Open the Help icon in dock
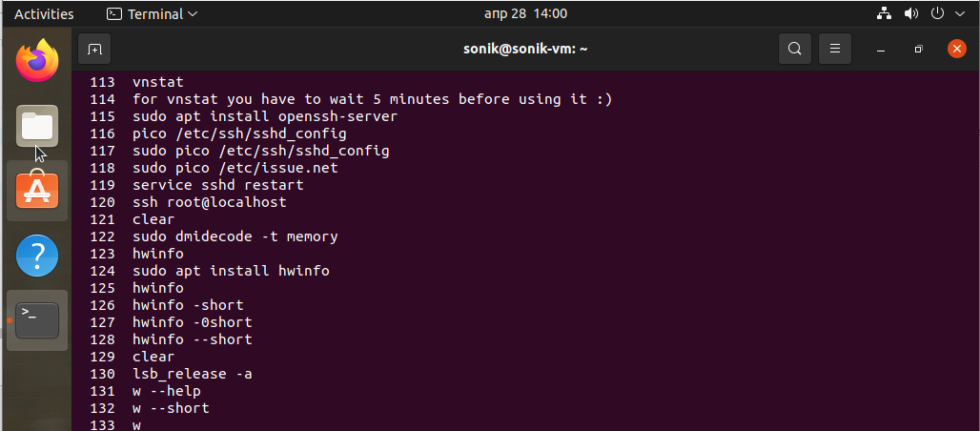This screenshot has width=980, height=431. [37, 256]
